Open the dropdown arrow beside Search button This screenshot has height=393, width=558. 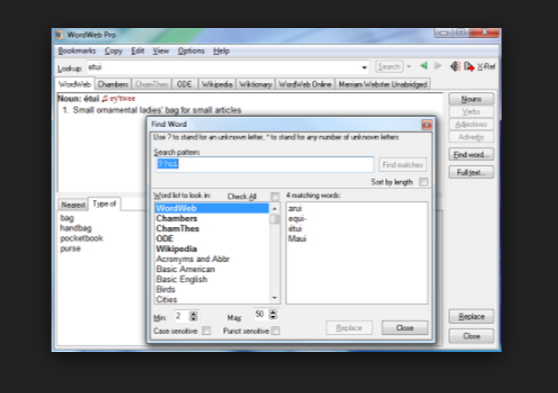(409, 67)
